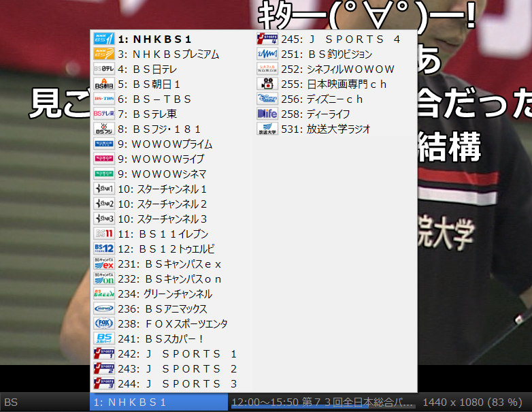Select 244: J SPORTS 3
This screenshot has width=532, height=412.
pyautogui.click(x=172, y=383)
